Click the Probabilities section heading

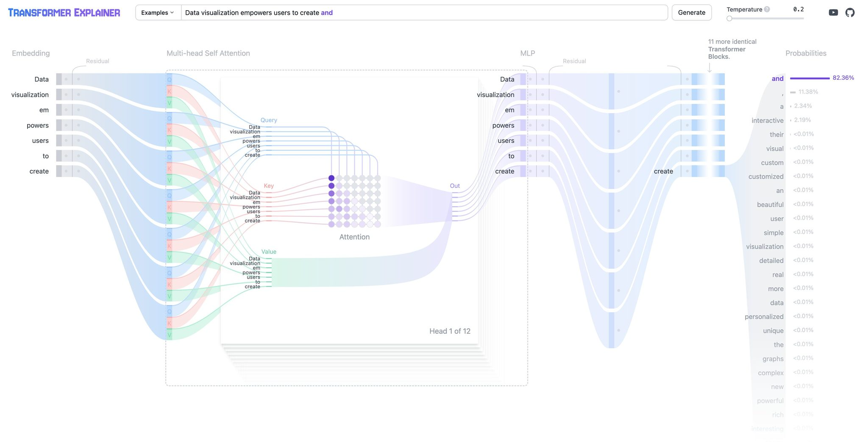806,53
